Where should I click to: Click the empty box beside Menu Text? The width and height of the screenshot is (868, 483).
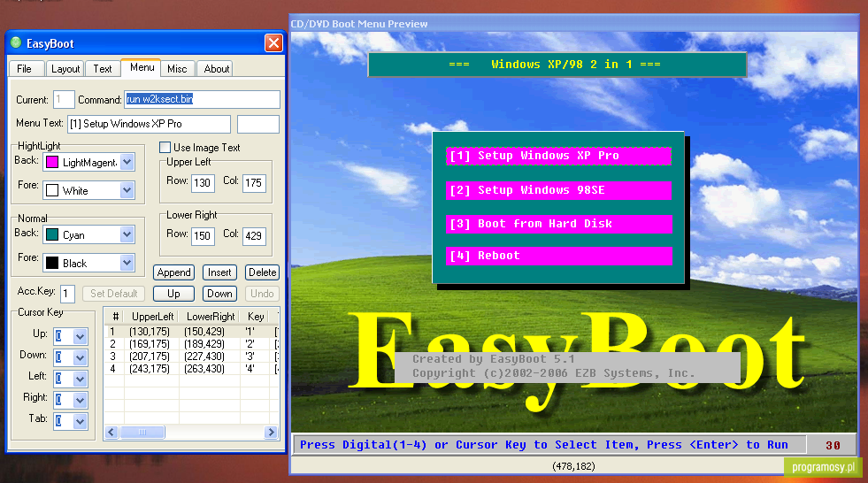[258, 124]
